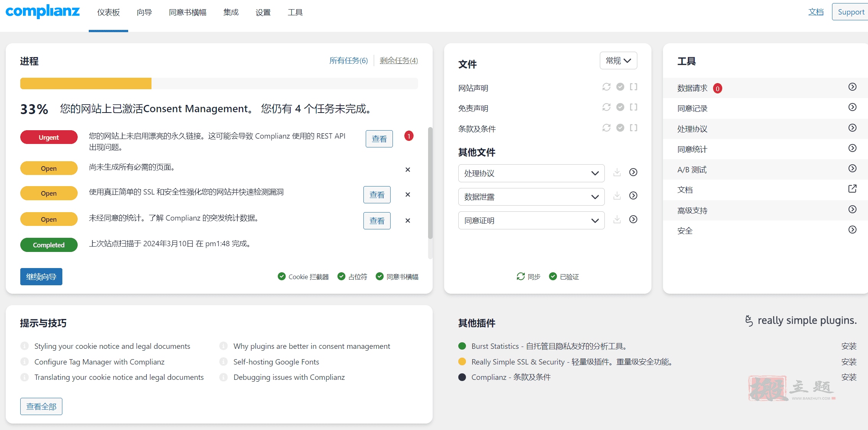The height and width of the screenshot is (430, 868).
Task: Switch to the 仪表板 tab
Action: pyautogui.click(x=108, y=13)
